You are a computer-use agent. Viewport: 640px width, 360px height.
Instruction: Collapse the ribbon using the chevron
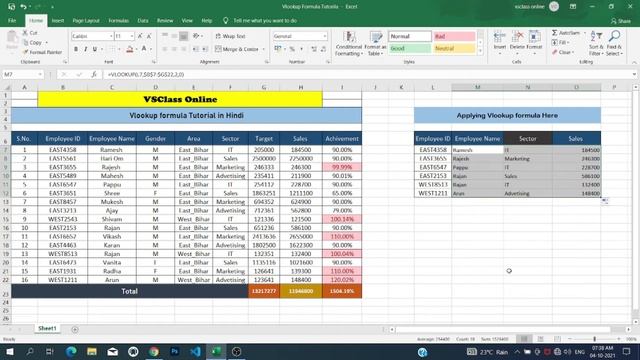(x=634, y=62)
